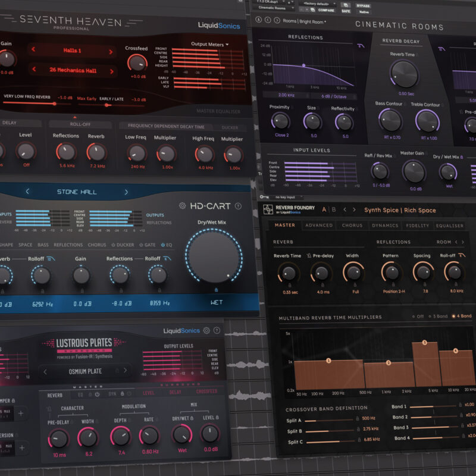Open HD Cart settings gear icon

click(183, 206)
